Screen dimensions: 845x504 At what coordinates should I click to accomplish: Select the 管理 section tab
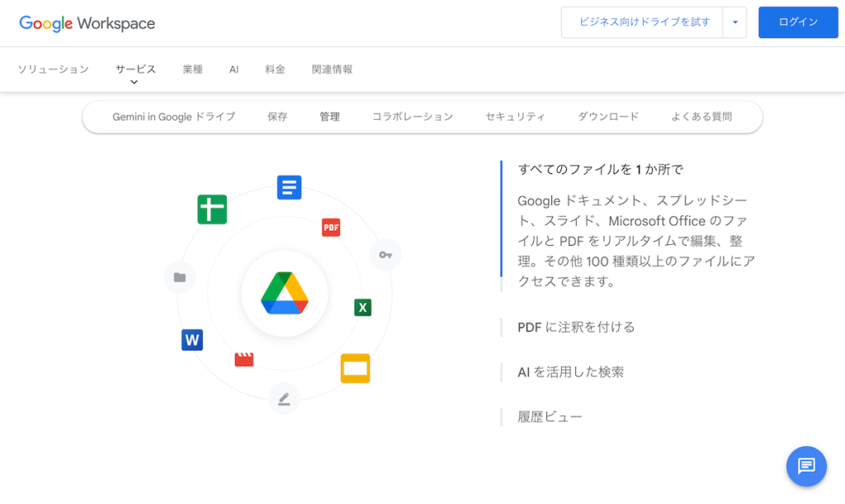pyautogui.click(x=330, y=117)
